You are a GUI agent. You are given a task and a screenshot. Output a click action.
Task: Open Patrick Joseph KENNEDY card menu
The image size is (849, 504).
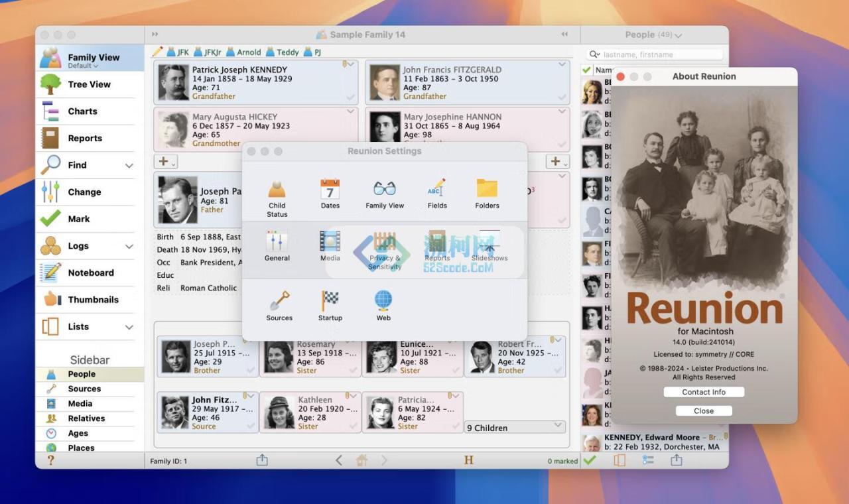tap(350, 64)
